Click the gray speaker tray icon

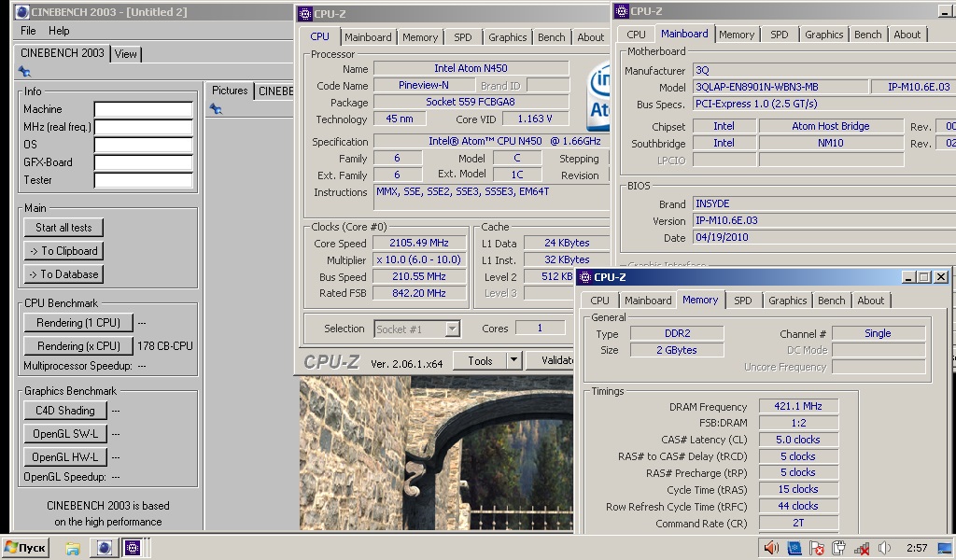(x=884, y=549)
